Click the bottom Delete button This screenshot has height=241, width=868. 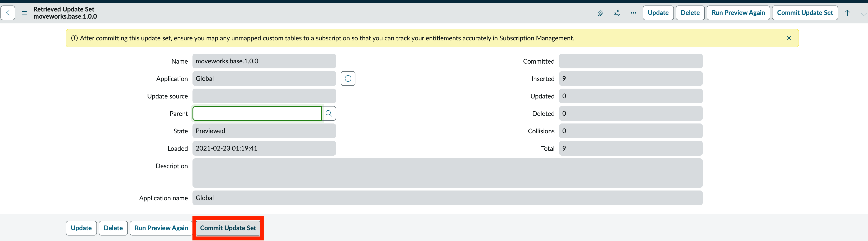click(x=113, y=228)
